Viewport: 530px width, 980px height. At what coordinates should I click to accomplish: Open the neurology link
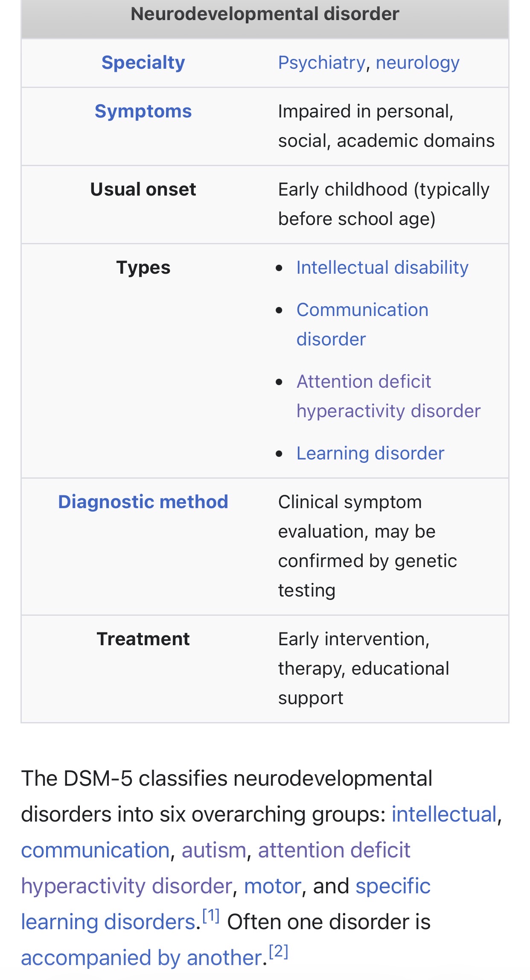[417, 63]
